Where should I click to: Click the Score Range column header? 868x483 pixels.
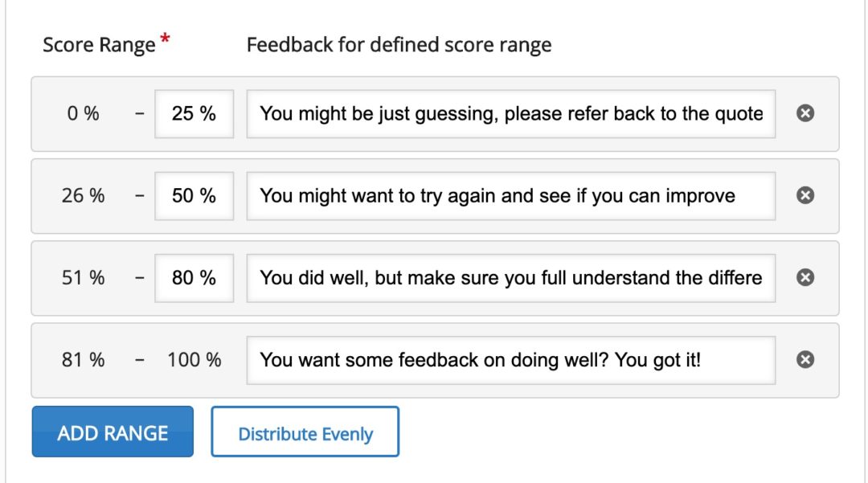point(99,44)
